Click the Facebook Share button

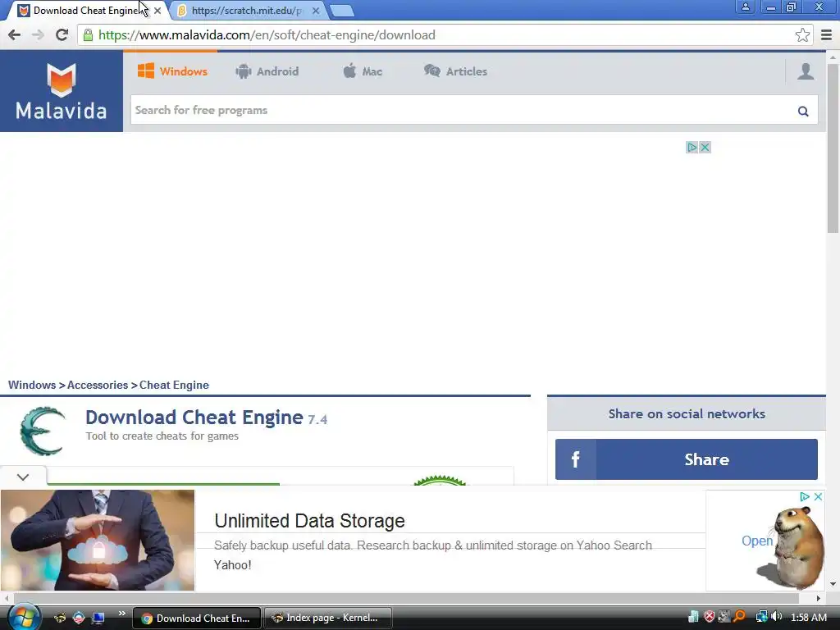(687, 459)
